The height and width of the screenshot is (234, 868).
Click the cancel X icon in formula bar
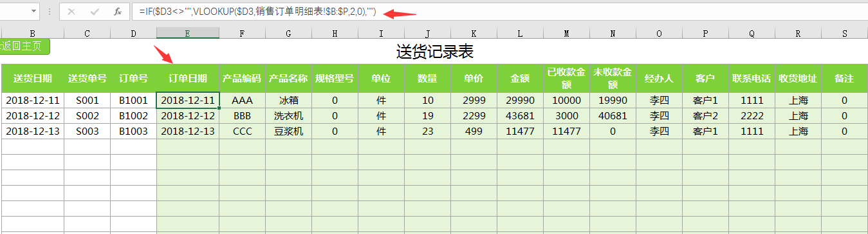(71, 12)
